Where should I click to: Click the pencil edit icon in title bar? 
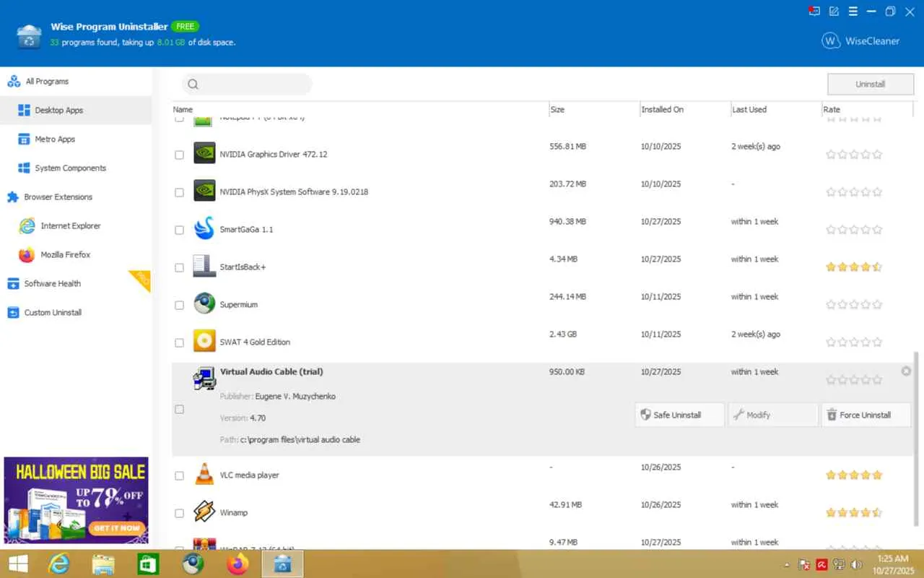(834, 11)
